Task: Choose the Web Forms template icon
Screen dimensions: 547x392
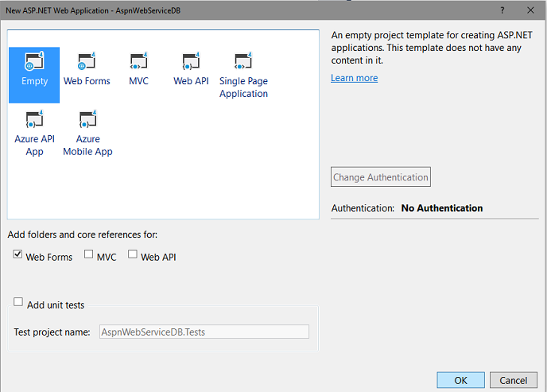Action: 87,61
